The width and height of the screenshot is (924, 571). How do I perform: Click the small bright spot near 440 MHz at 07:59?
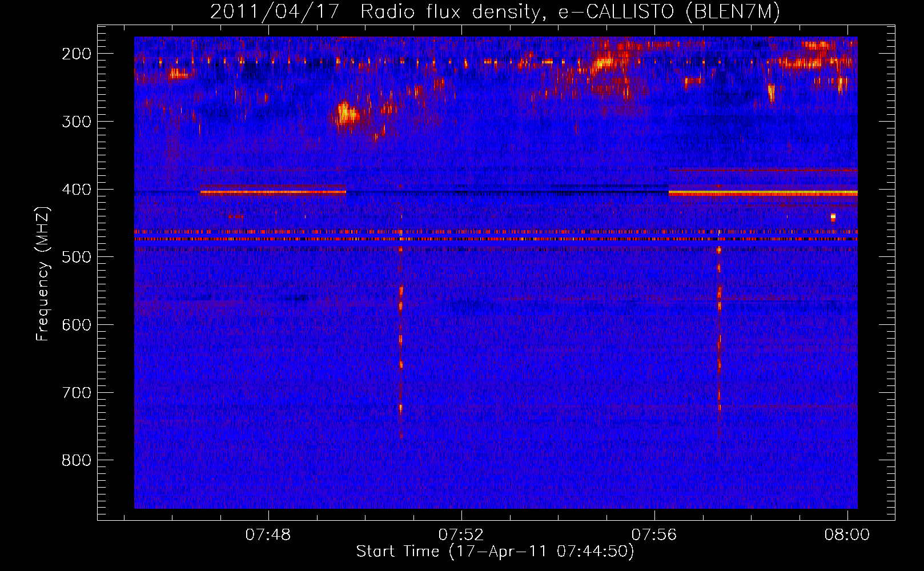(833, 217)
